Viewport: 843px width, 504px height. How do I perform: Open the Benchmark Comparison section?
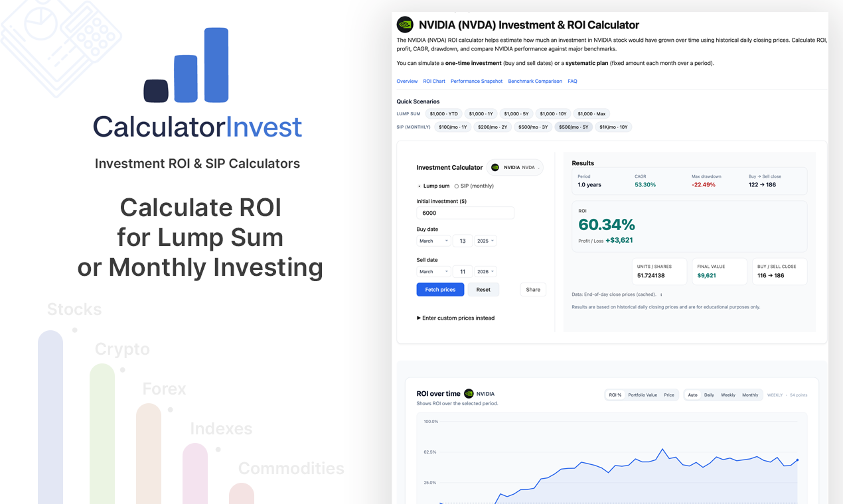pos(535,81)
